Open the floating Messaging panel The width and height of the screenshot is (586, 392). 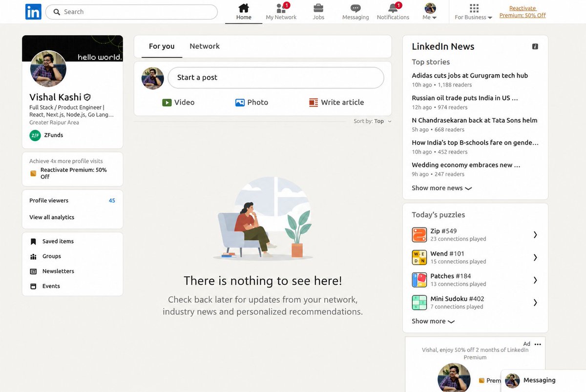click(544, 380)
